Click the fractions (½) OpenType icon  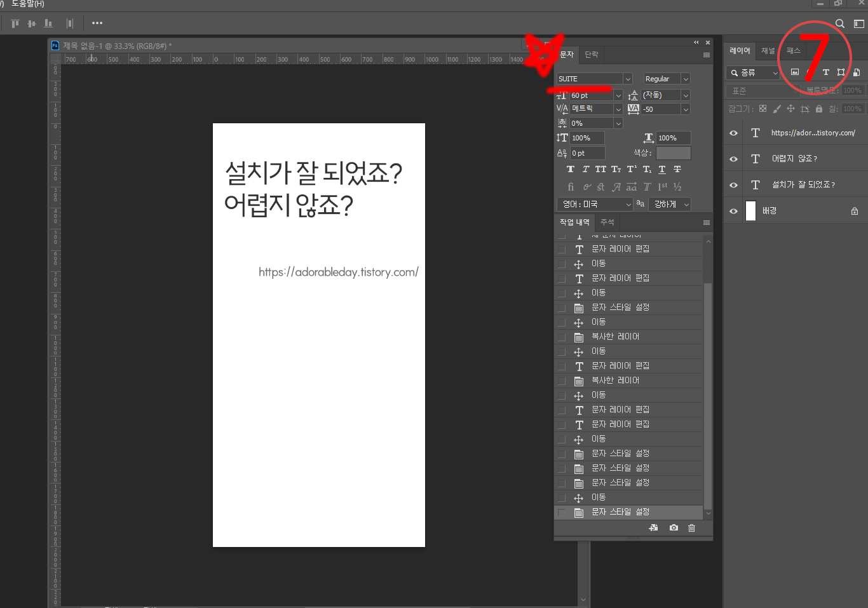677,186
